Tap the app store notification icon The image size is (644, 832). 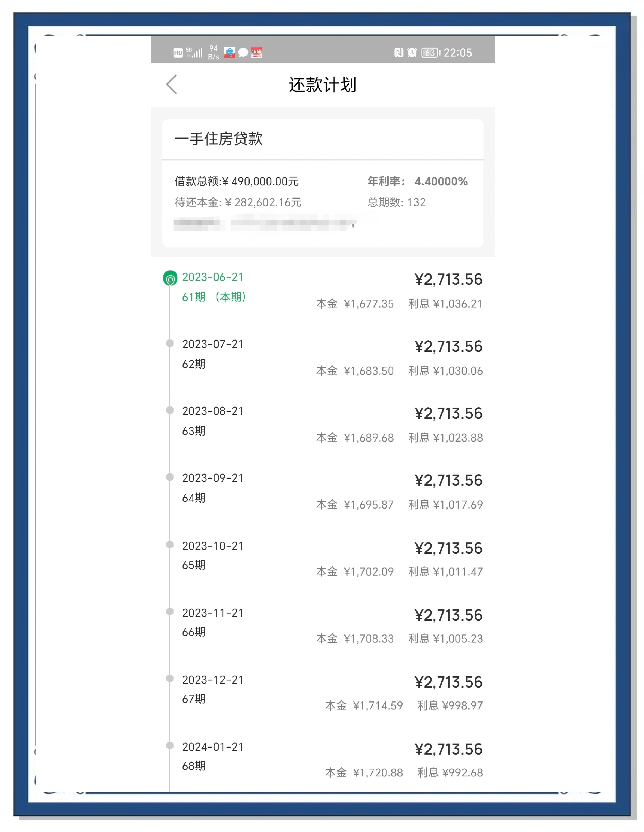point(230,53)
